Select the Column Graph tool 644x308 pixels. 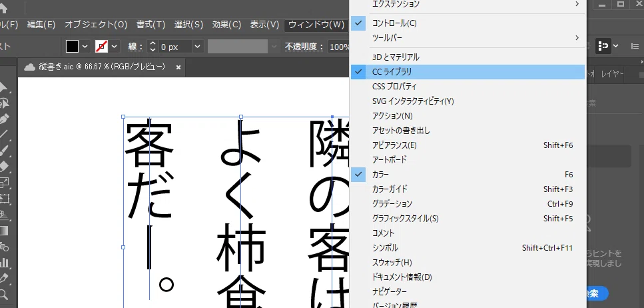click(x=4, y=263)
